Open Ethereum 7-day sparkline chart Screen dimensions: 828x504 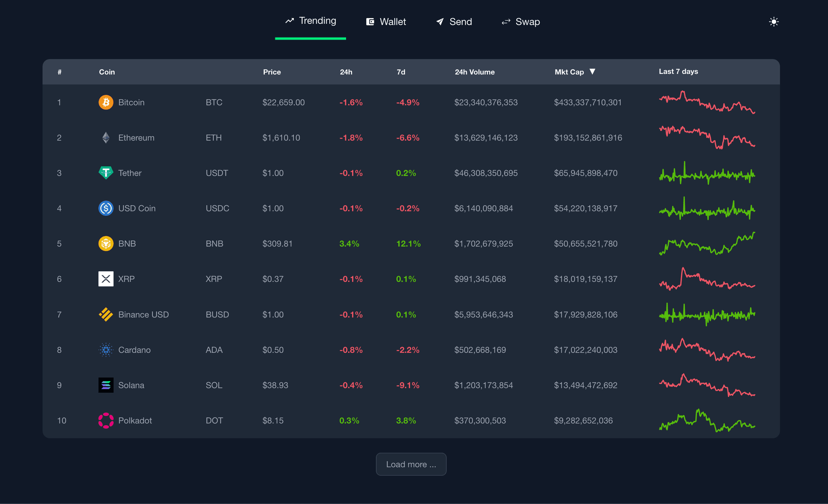(707, 137)
